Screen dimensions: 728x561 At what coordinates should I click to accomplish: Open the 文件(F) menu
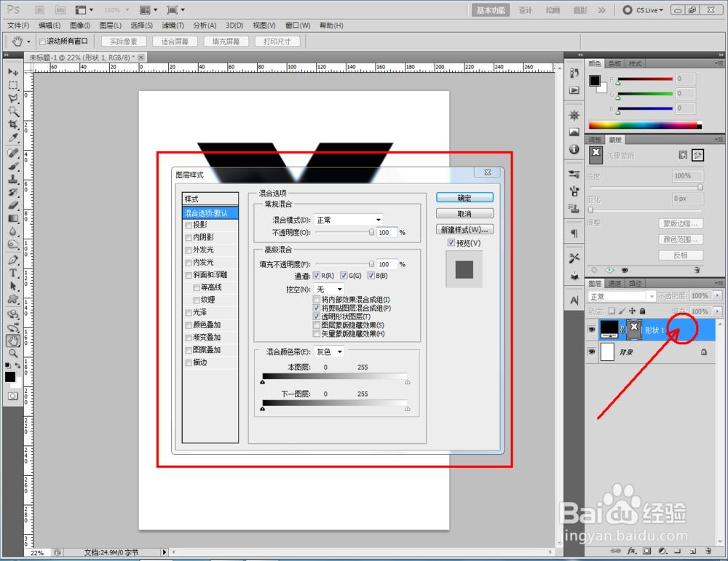coord(18,25)
